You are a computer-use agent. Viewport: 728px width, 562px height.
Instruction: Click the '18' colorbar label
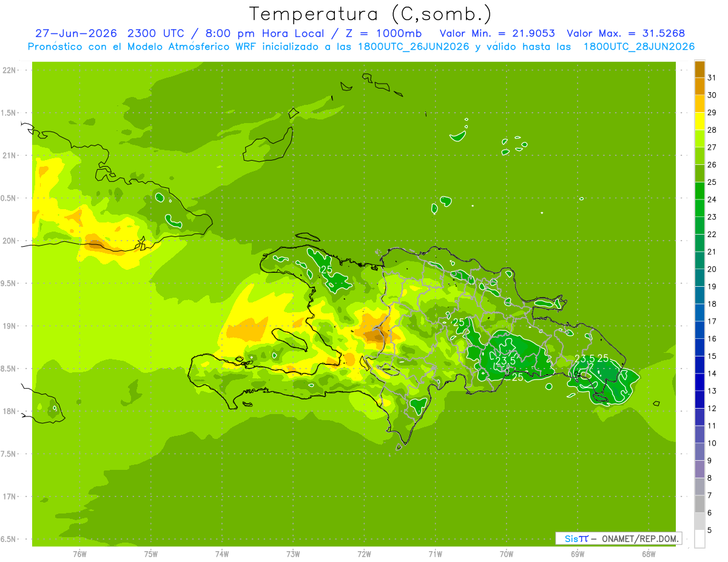click(712, 304)
